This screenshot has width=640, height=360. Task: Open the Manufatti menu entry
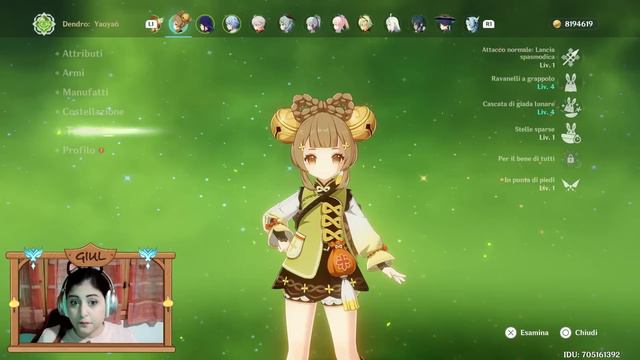(85, 92)
